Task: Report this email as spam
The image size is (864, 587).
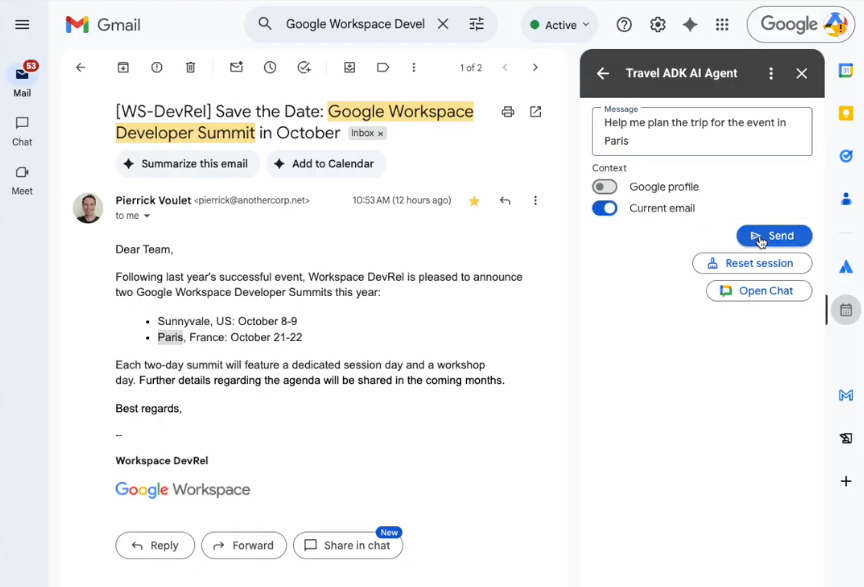Action: click(x=156, y=67)
